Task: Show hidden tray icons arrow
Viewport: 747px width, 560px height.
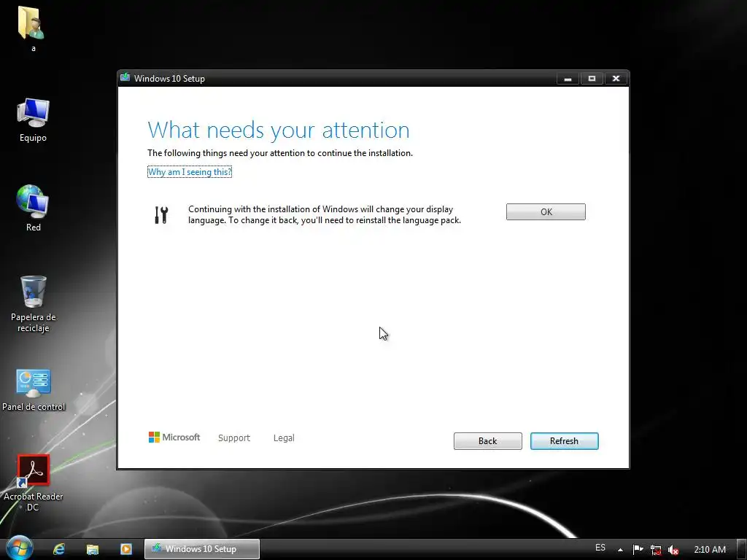Action: 620,550
